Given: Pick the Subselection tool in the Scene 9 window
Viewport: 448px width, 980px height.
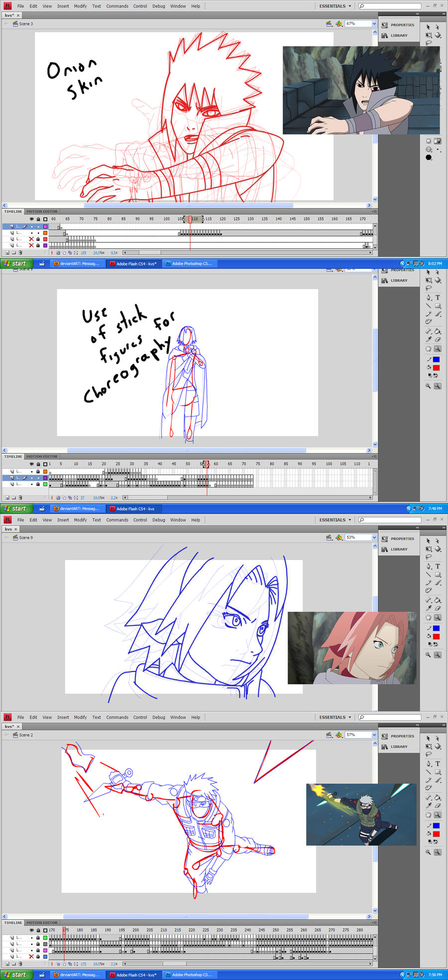Looking at the screenshot, I should [x=438, y=541].
